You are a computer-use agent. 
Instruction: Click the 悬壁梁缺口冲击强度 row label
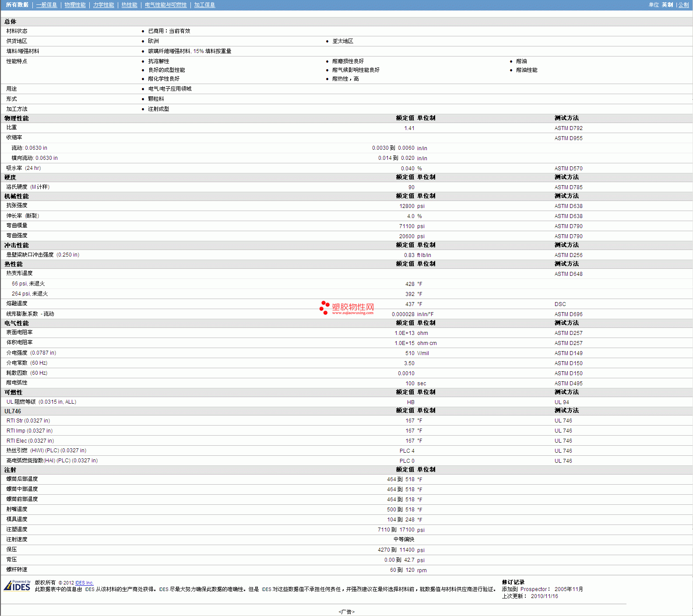pos(43,255)
